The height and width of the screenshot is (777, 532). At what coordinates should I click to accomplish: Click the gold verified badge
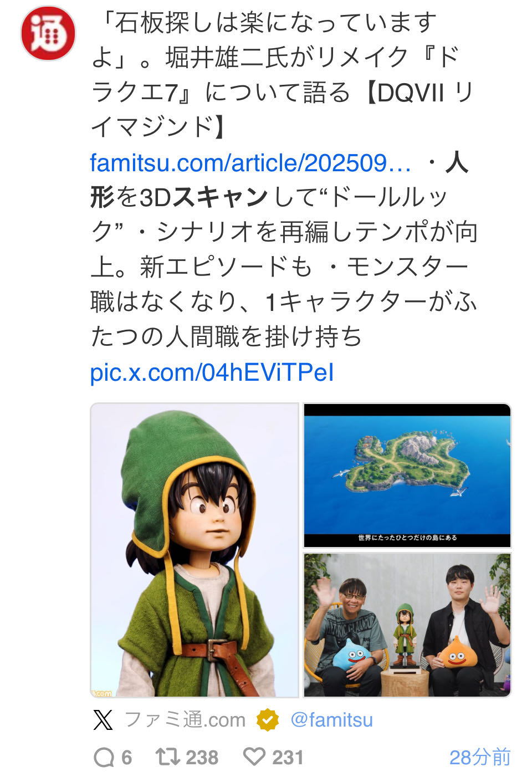point(268,720)
